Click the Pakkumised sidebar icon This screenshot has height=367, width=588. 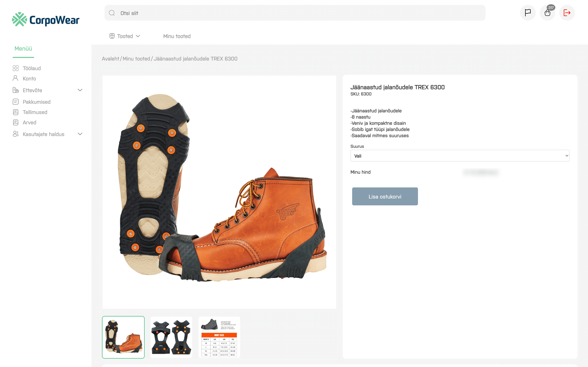pos(16,102)
